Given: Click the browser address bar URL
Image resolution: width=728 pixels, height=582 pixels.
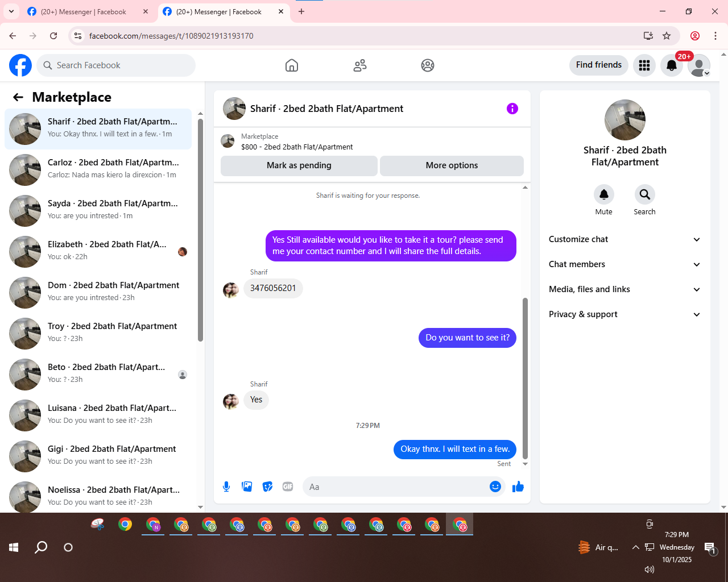Looking at the screenshot, I should [171, 36].
